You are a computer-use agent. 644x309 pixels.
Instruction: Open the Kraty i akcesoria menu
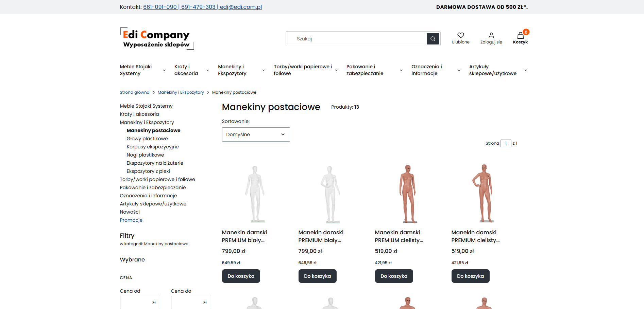click(x=186, y=70)
